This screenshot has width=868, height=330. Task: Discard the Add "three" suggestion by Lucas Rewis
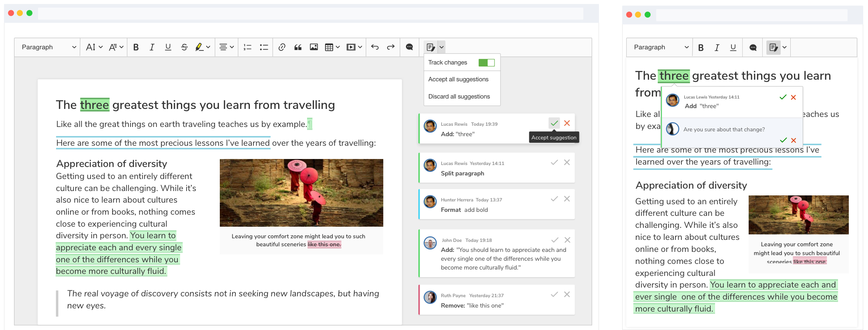click(567, 123)
